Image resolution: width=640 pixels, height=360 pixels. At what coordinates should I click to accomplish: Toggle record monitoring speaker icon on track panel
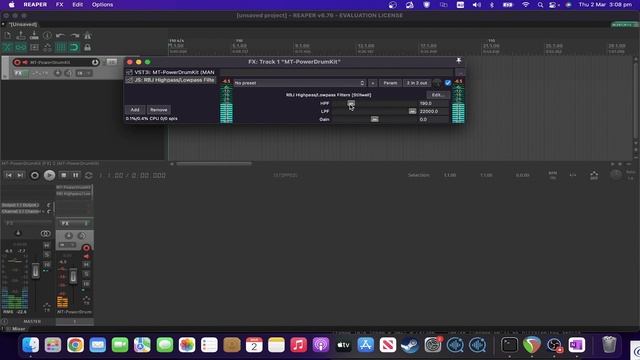25,62
